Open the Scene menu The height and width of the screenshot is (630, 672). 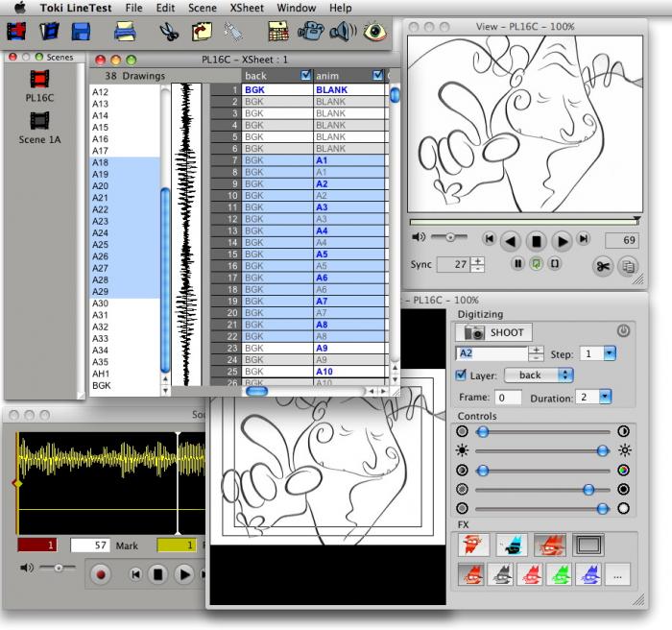[x=202, y=8]
